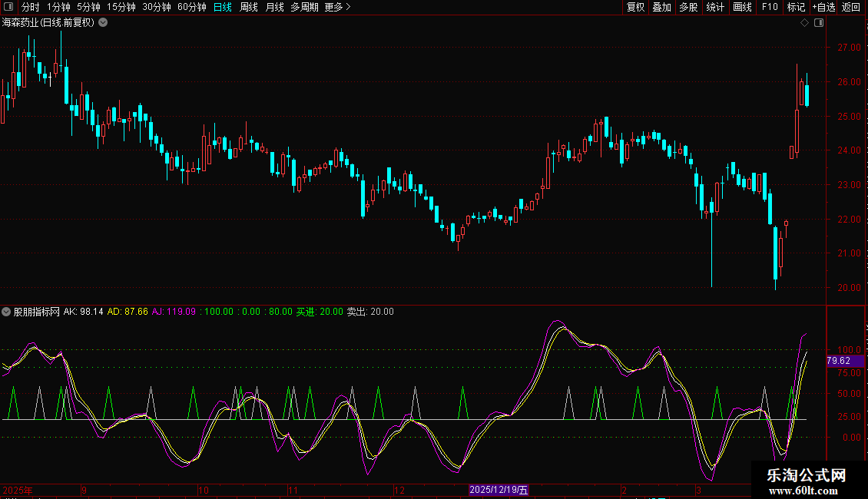
Task: Open dropdown next to 海森药业 title
Action: tap(103, 23)
